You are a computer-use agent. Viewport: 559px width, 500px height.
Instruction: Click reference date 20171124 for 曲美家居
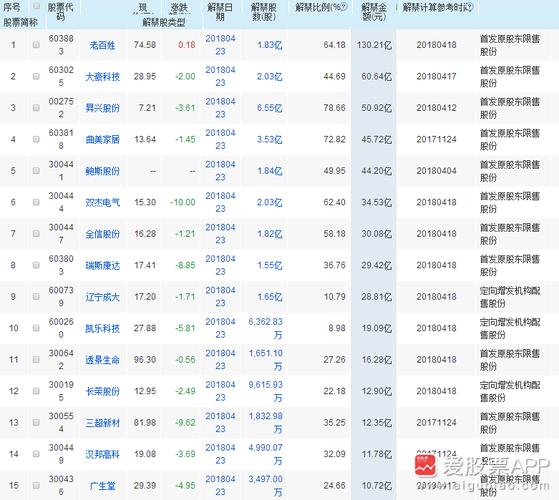tap(436, 139)
